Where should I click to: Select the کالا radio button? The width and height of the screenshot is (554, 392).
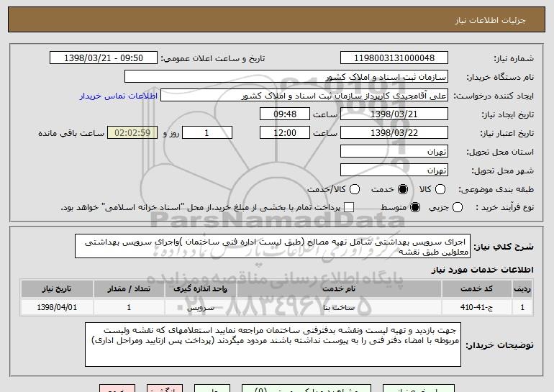[440, 189]
